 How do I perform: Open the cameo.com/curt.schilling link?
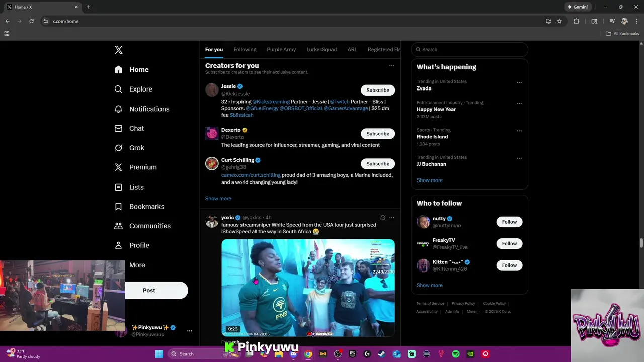pos(251,175)
